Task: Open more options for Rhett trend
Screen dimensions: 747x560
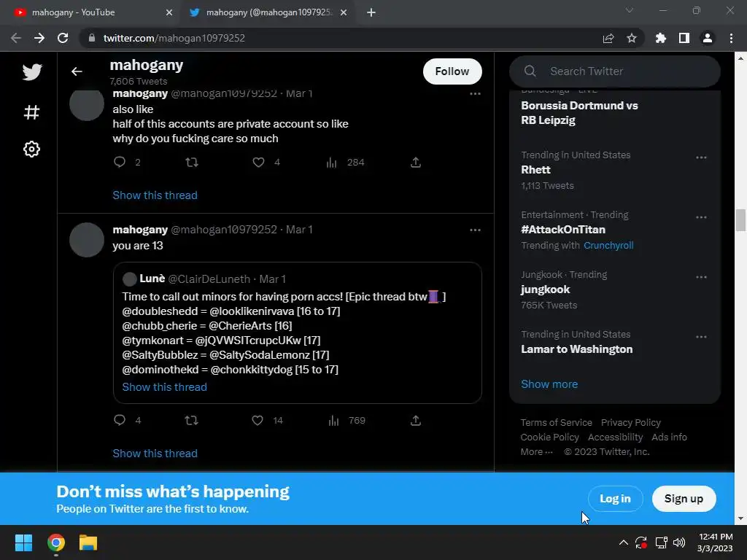Action: [701, 157]
